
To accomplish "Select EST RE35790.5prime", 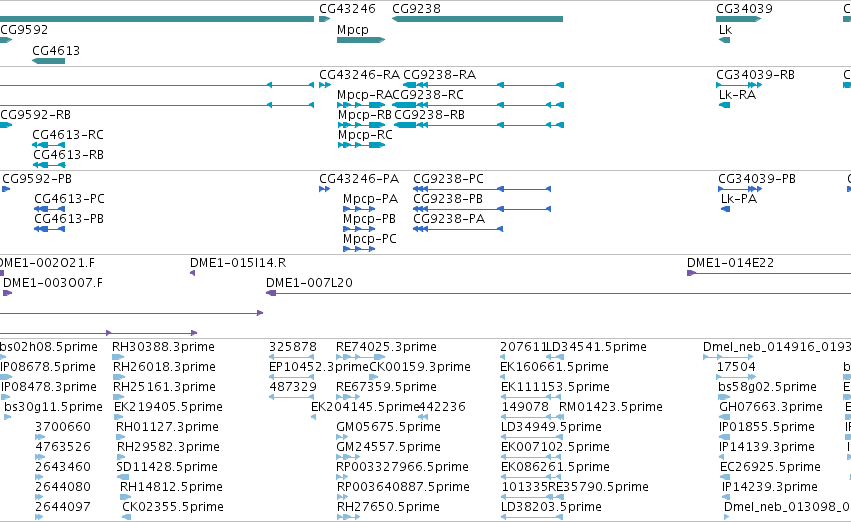I will [x=598, y=488].
